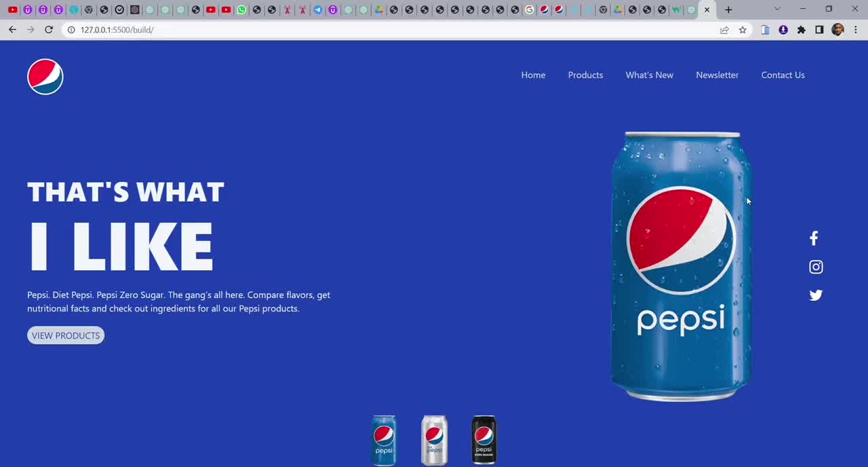Open the Instagram social icon

[x=816, y=267]
